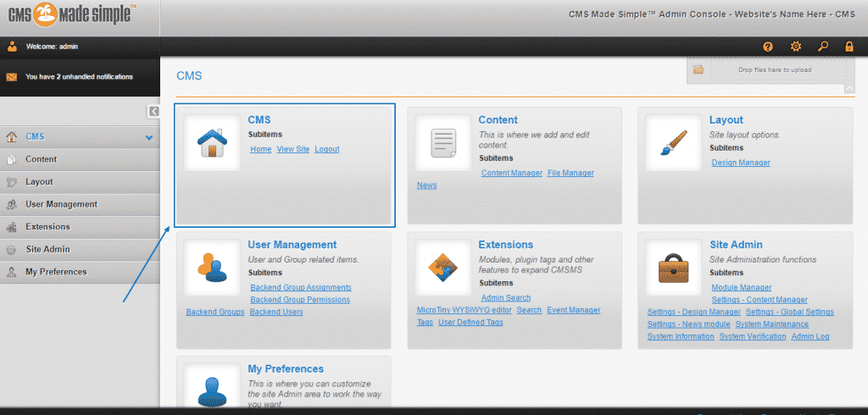Open Content in the sidebar menu
The height and width of the screenshot is (415, 868).
pos(42,159)
